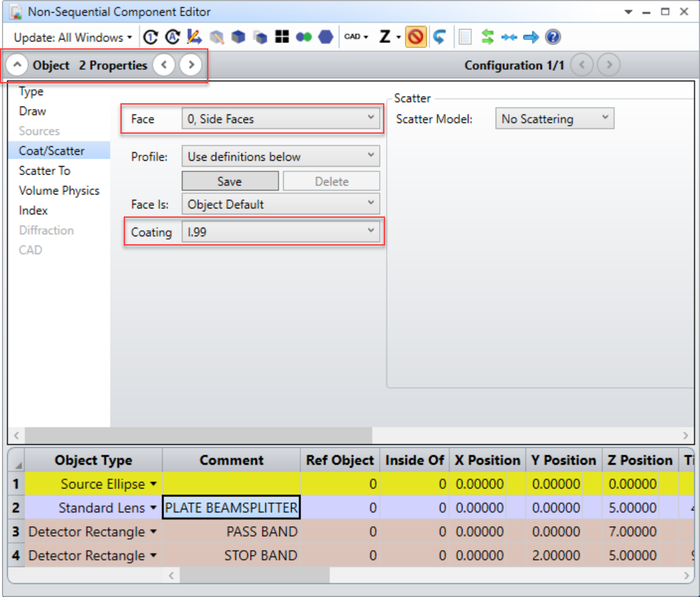Click the blue hexagon object icon
This screenshot has height=597, width=700.
coord(326,37)
